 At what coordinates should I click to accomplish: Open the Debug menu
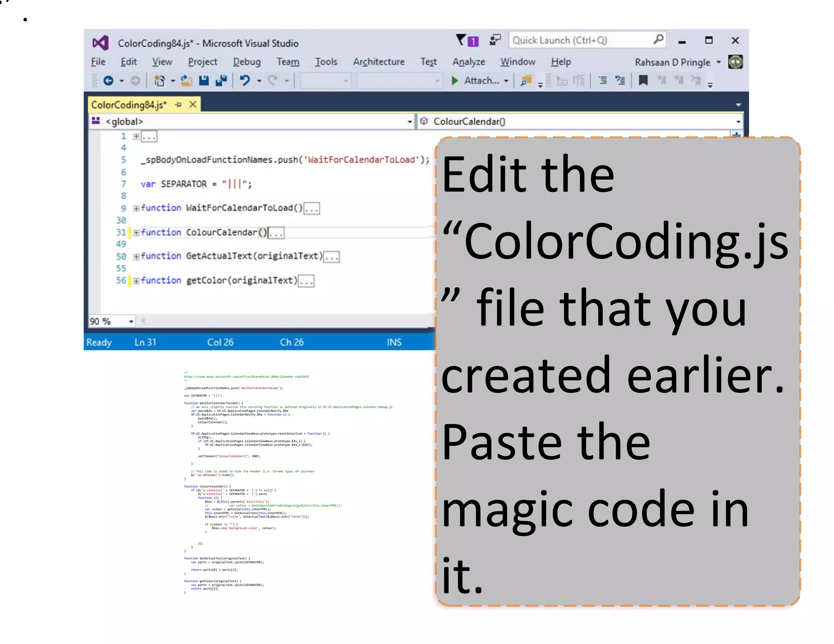[x=247, y=62]
